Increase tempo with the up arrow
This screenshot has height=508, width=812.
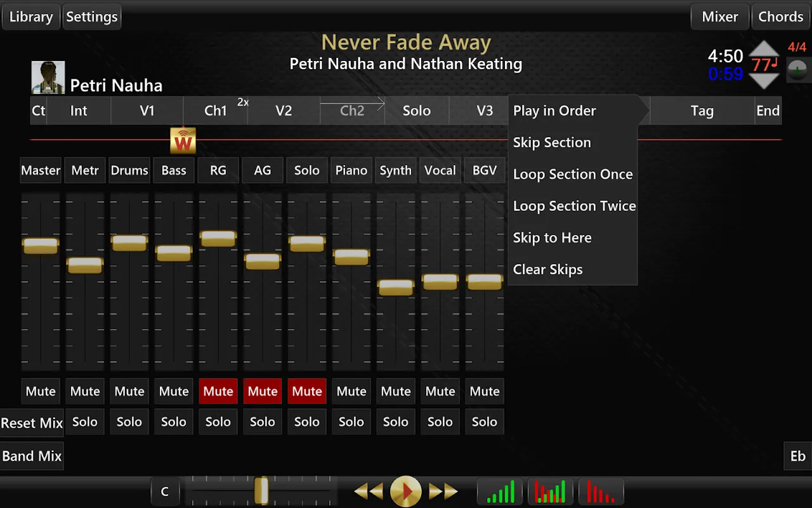point(764,50)
